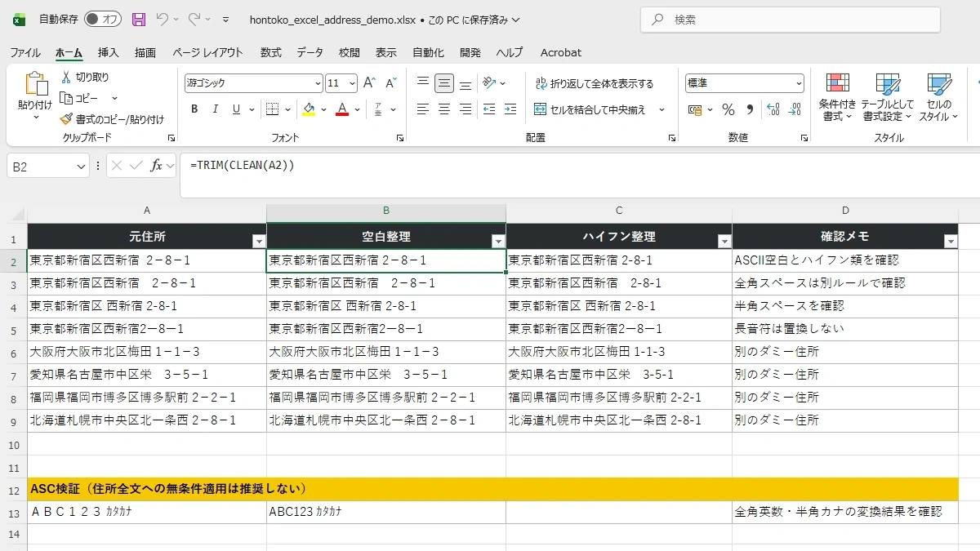The image size is (980, 551).
Task: Open the font name dropdown 游ゴシック
Action: click(x=318, y=82)
